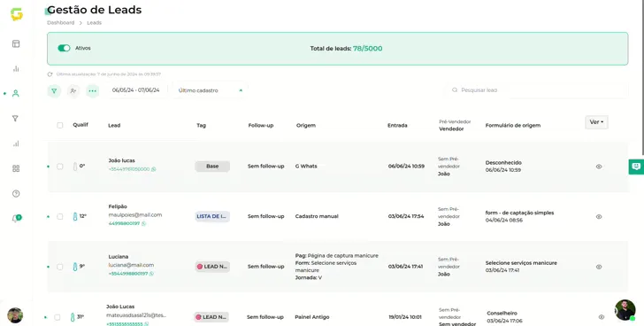Screen dimensions: 644x326
Task: Click the Origem column header
Action: (x=306, y=126)
